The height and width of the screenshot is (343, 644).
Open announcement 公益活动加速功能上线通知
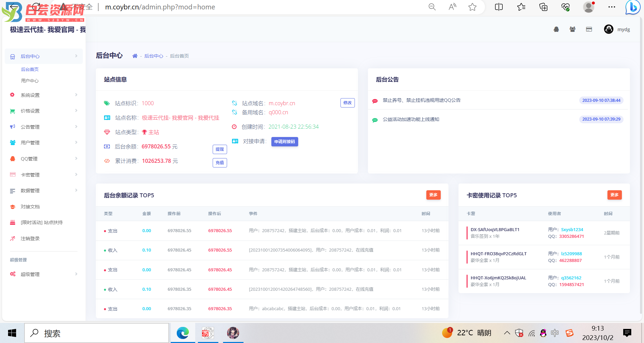coord(411,119)
